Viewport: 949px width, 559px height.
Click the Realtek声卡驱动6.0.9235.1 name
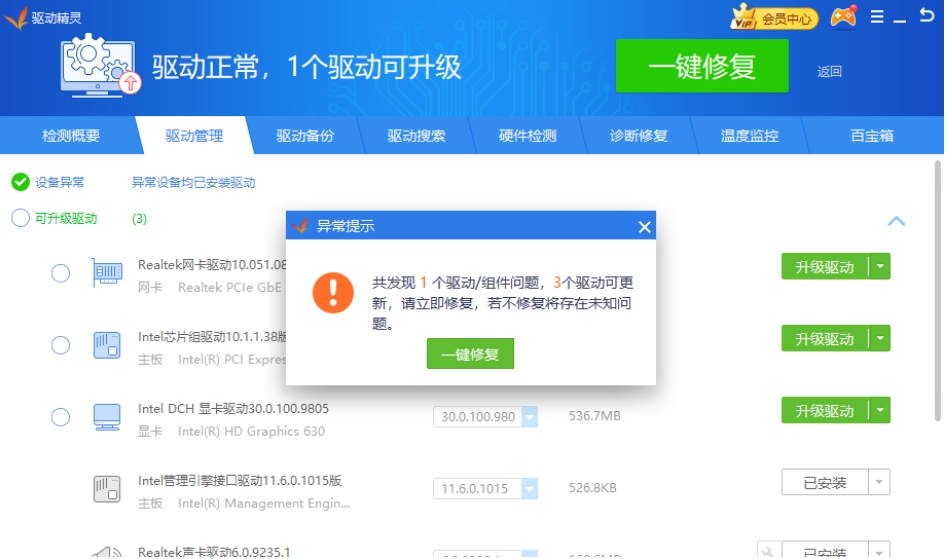214,552
